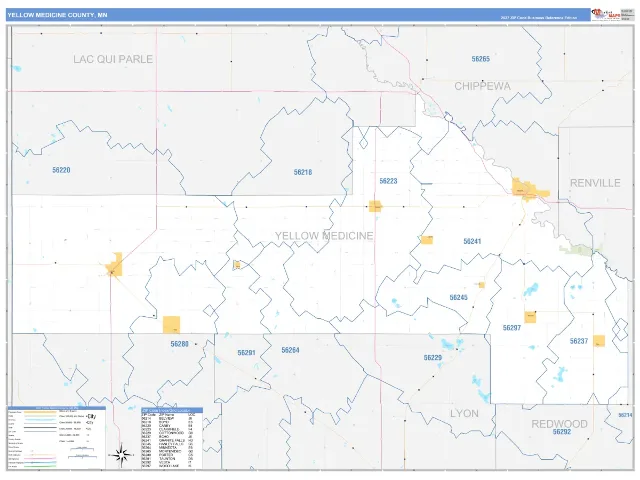The width and height of the screenshot is (640, 480).
Task: Click ZIP code label 56264
Action: 290,350
